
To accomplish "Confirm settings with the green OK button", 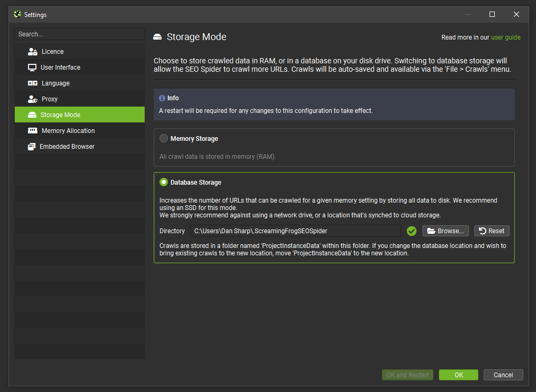I will coord(458,375).
